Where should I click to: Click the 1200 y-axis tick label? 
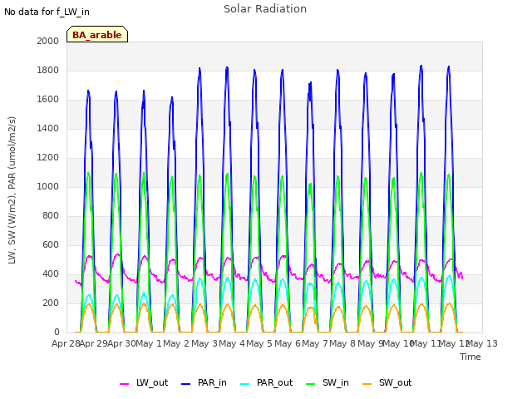48,157
